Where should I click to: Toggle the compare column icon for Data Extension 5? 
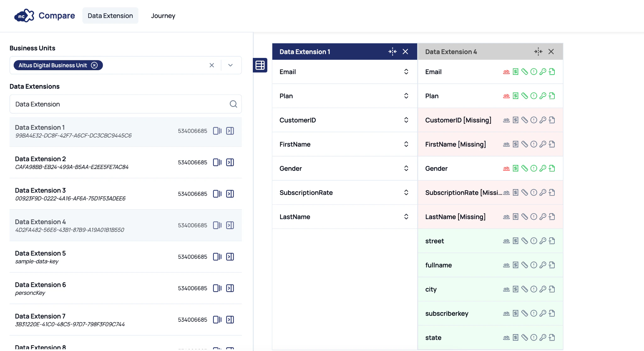pos(217,257)
